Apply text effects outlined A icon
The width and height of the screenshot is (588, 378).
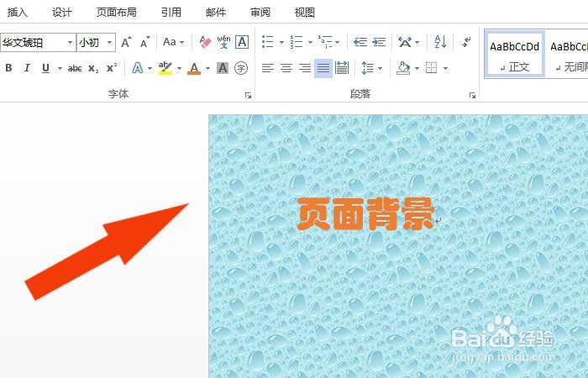[x=138, y=68]
